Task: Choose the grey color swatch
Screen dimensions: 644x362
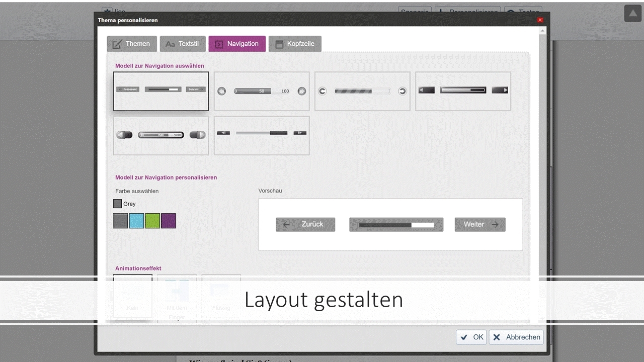Action: pos(121,221)
